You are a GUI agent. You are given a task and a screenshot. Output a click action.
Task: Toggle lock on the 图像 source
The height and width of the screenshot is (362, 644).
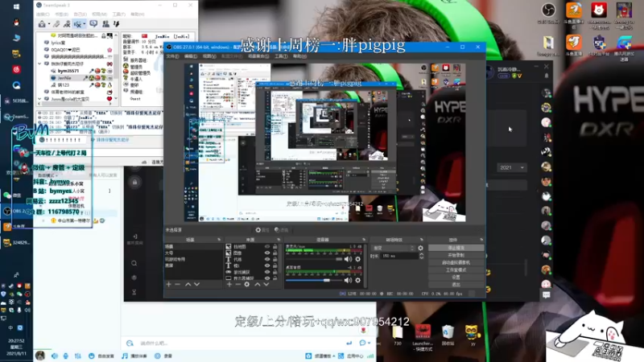(275, 253)
